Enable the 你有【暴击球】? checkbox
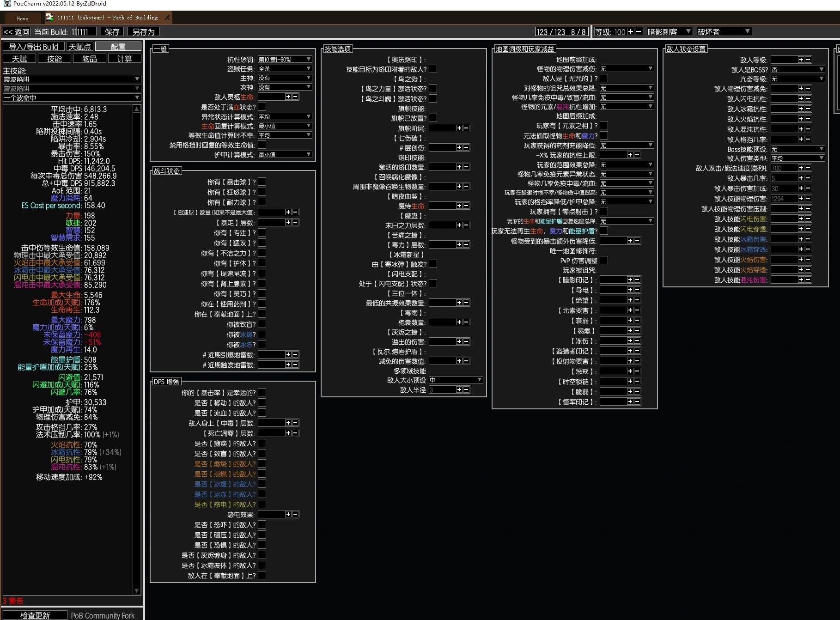This screenshot has width=840, height=620. pos(262,182)
